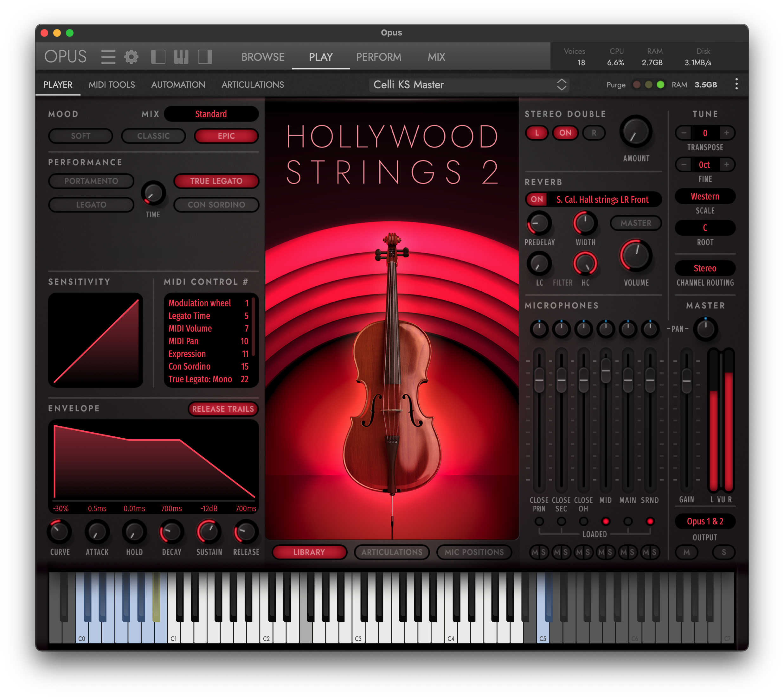
Task: Click the envelope Curve knob
Action: coord(60,532)
